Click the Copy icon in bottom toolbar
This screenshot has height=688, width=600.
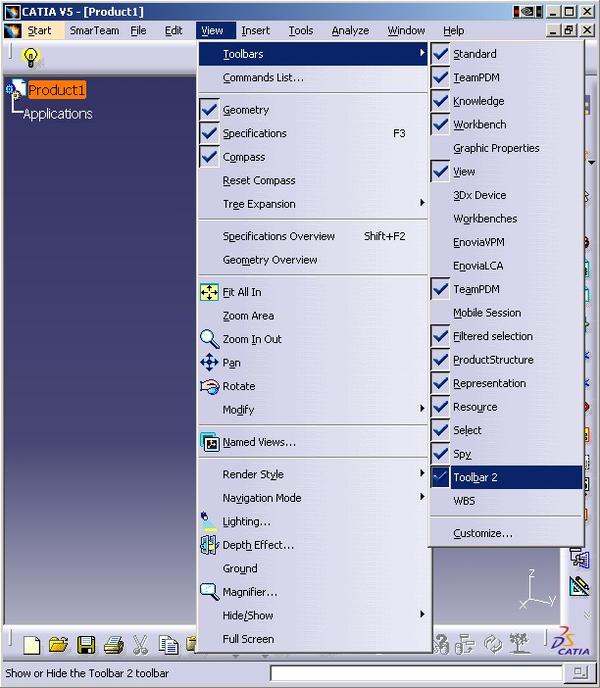[x=168, y=645]
